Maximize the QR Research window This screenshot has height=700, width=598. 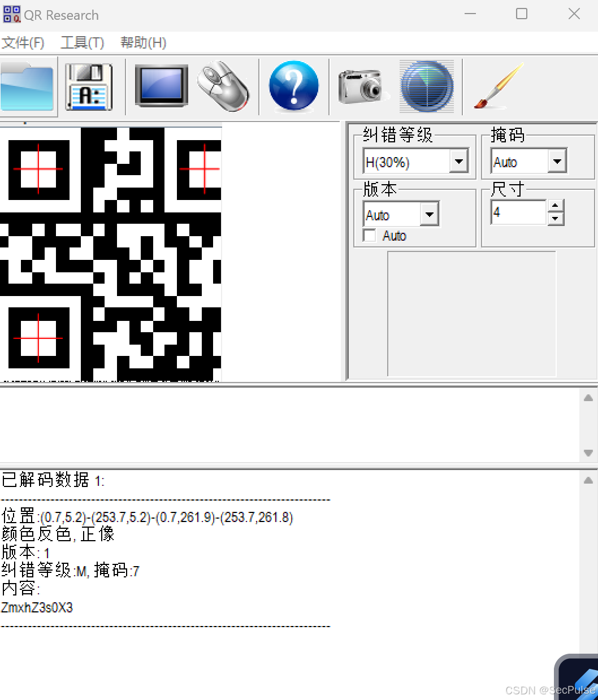pyautogui.click(x=522, y=14)
